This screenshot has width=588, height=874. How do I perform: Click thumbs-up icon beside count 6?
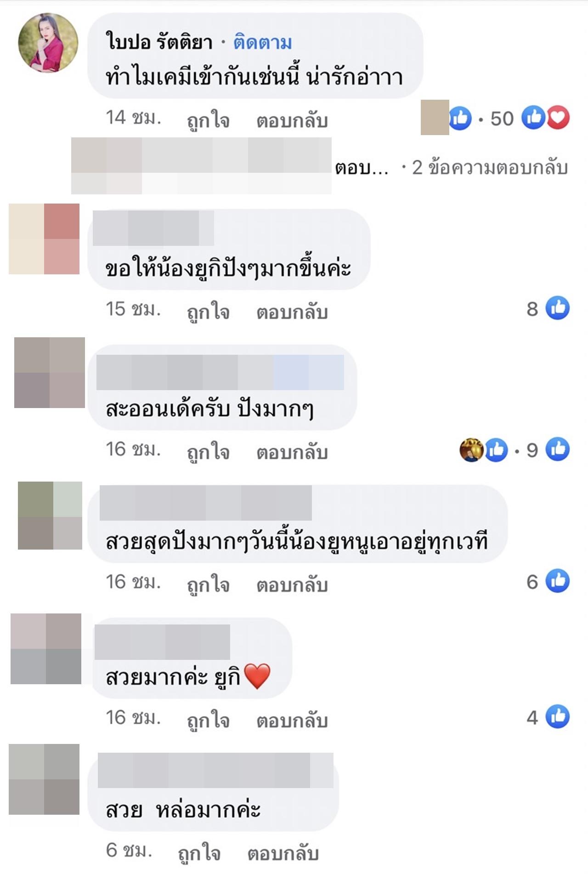tap(558, 581)
